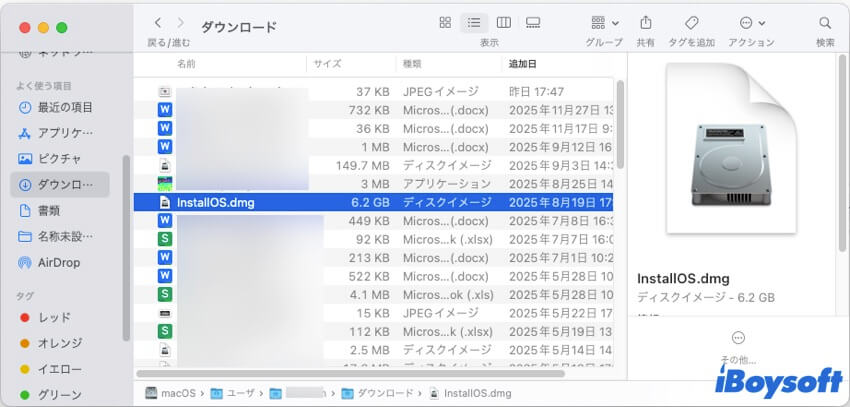Sort by 種類 column header
Viewport: 850px width, 407px height.
click(x=412, y=64)
